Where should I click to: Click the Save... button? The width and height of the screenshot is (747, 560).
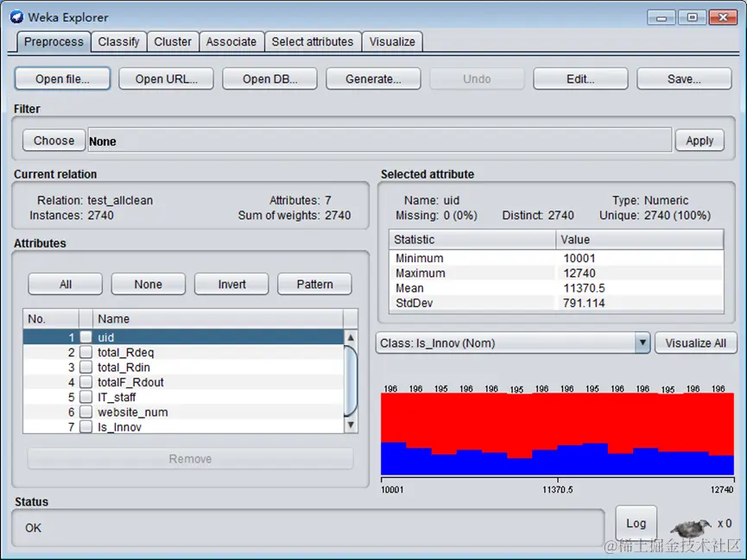tap(684, 79)
